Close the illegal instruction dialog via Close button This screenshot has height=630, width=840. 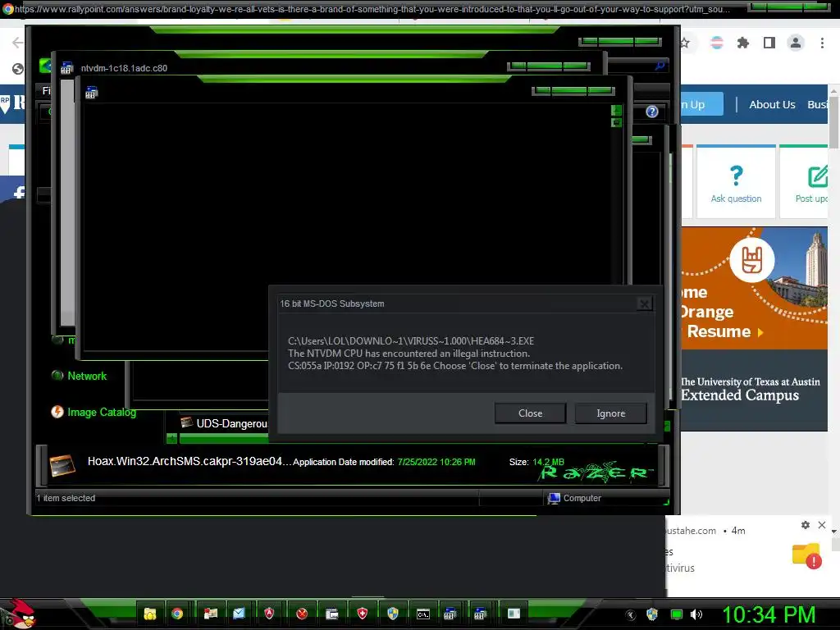pos(530,413)
